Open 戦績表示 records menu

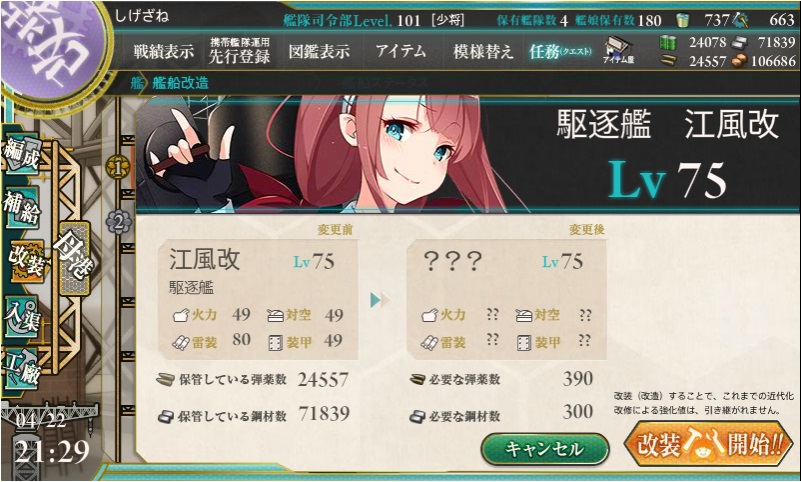164,52
